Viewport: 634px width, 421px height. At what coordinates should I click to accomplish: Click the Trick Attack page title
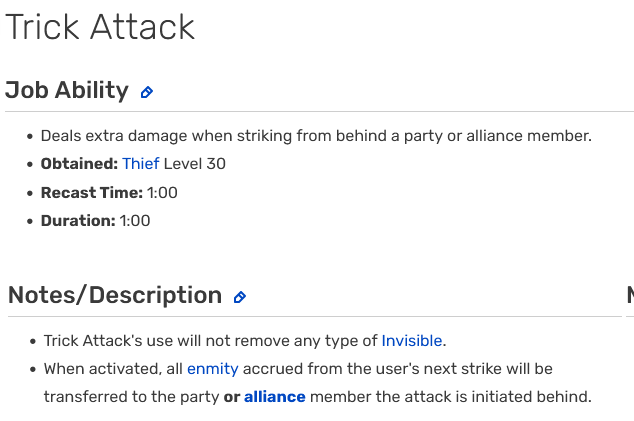tap(100, 27)
